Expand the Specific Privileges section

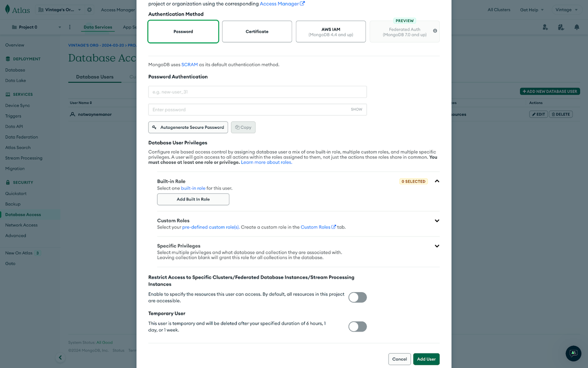(x=437, y=246)
